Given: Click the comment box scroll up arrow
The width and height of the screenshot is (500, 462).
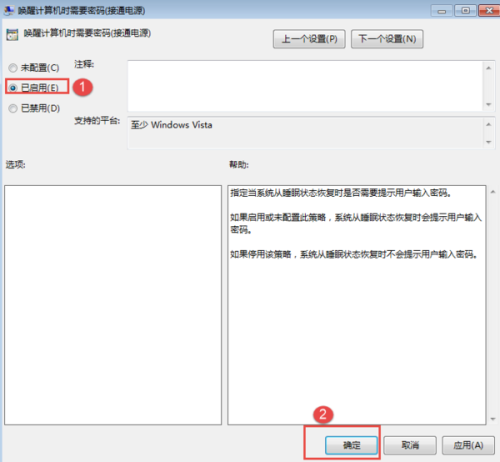Looking at the screenshot, I should pyautogui.click(x=489, y=68).
